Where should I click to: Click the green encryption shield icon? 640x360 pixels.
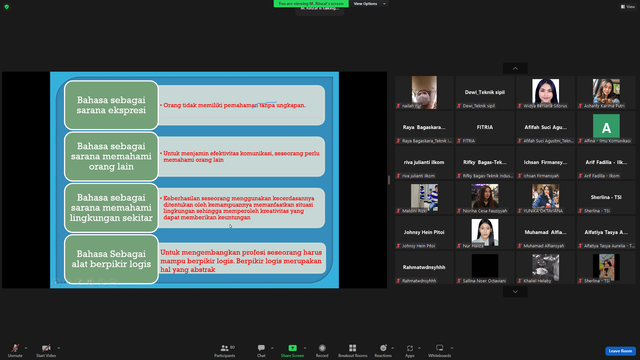tap(7, 7)
